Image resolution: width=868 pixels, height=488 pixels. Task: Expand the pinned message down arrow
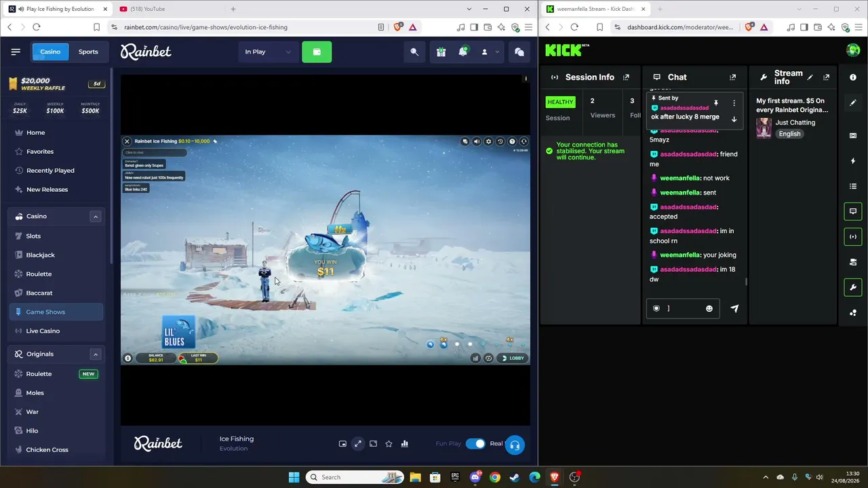pos(734,119)
